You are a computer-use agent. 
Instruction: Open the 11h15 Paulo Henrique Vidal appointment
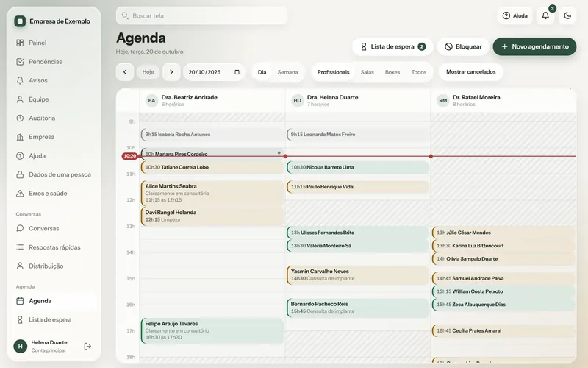pos(358,187)
